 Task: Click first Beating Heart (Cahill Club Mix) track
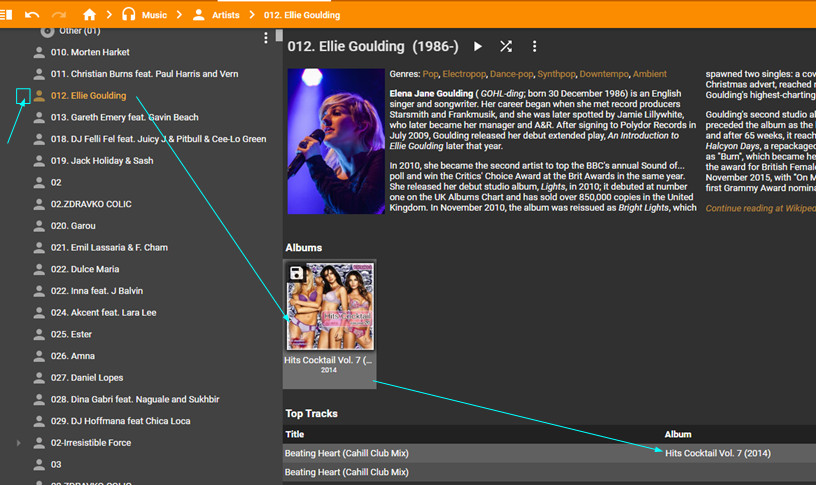(347, 453)
